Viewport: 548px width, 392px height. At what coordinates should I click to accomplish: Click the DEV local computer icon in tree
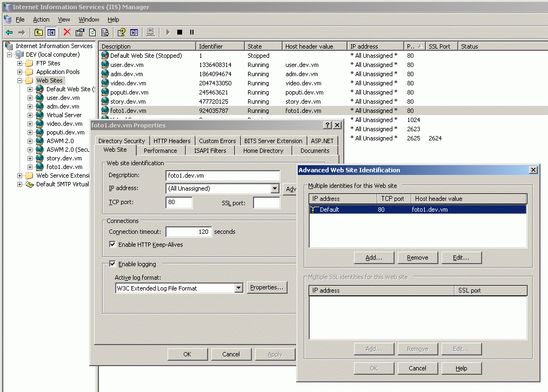click(19, 55)
